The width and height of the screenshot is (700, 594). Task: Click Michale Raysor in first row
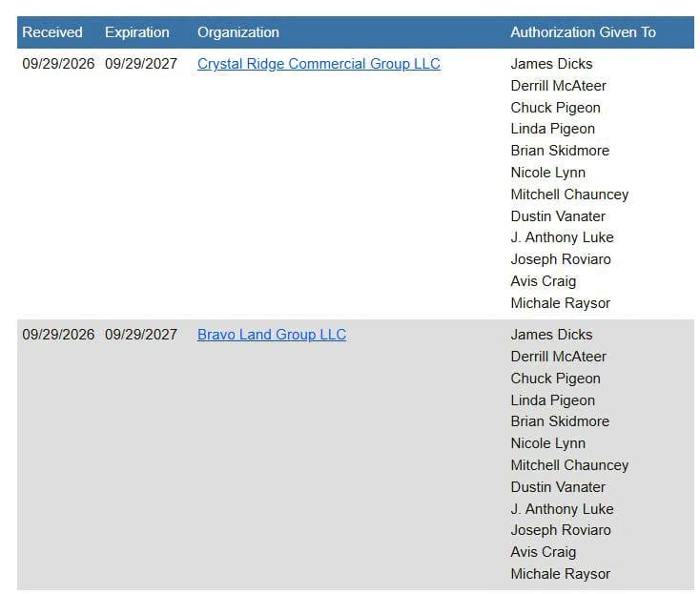(x=560, y=303)
